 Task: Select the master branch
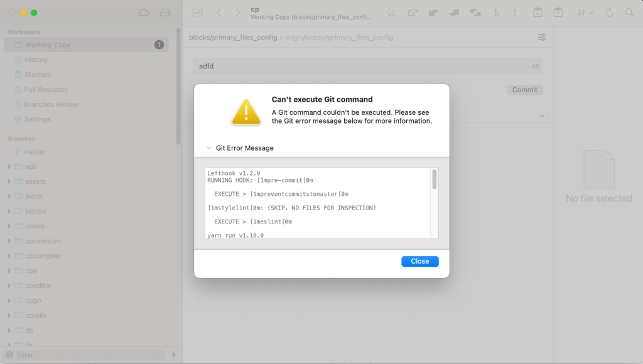click(x=35, y=152)
